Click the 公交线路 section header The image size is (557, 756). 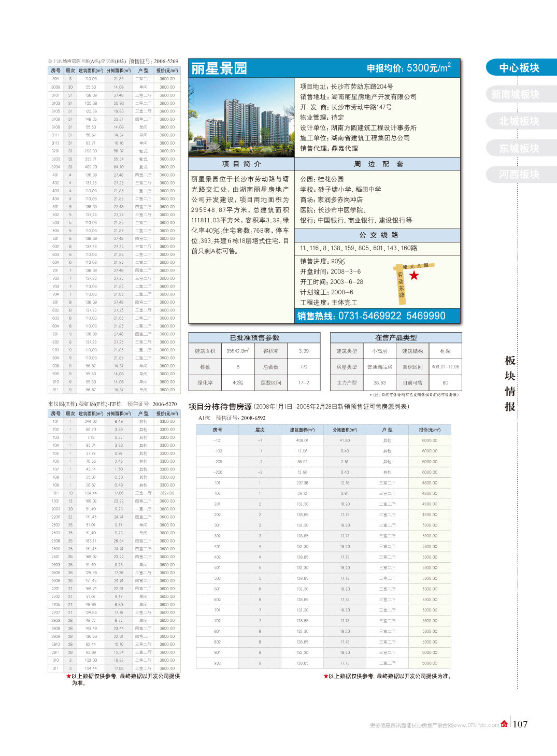(377, 235)
